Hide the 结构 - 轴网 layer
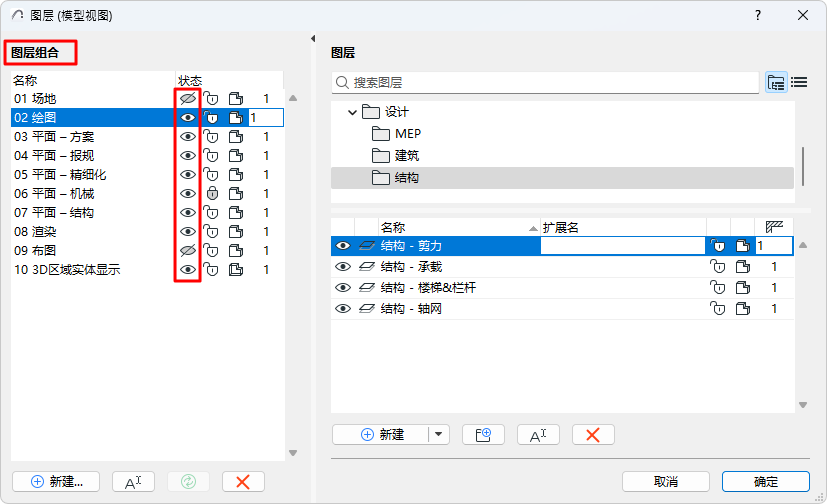Screen dimensions: 827x504 343,309
